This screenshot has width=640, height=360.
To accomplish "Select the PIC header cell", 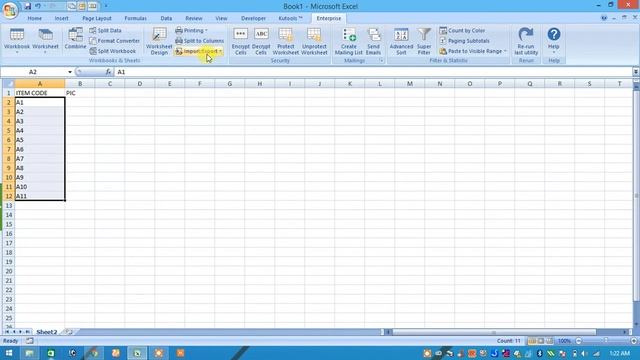I will [x=80, y=93].
